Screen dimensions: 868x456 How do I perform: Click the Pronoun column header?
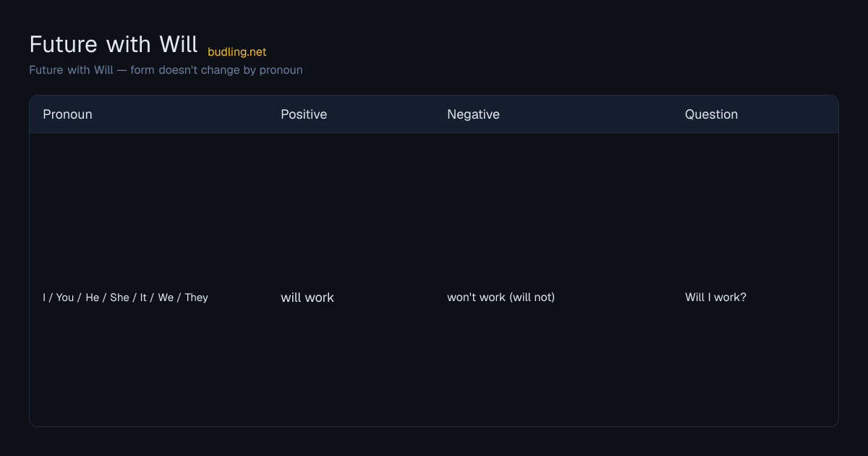(x=67, y=114)
